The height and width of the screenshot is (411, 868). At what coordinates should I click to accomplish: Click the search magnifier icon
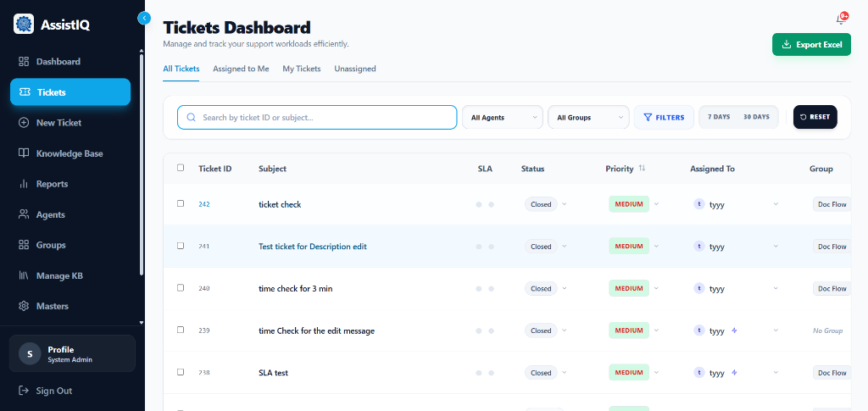(x=192, y=117)
